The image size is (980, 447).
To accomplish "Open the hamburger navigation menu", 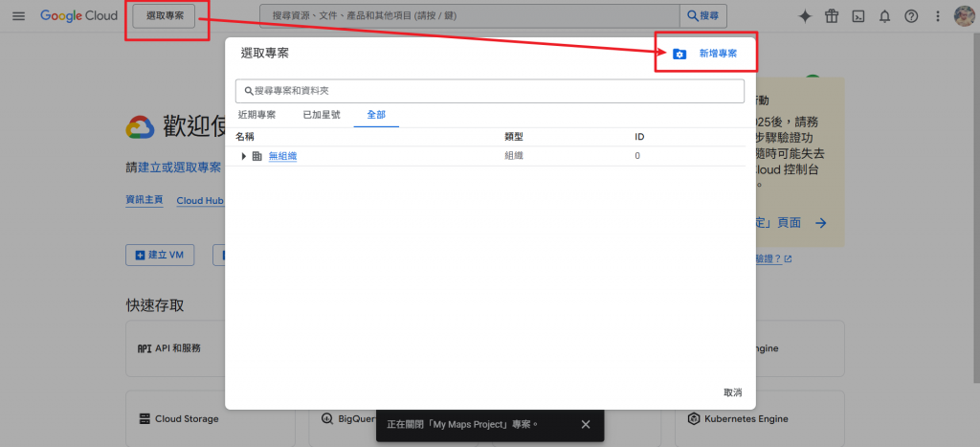I will point(19,16).
